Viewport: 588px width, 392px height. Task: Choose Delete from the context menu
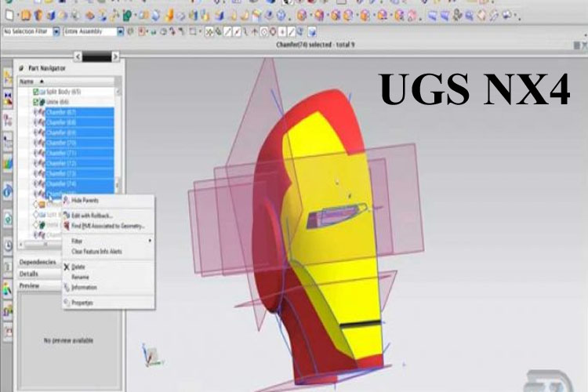pyautogui.click(x=78, y=267)
